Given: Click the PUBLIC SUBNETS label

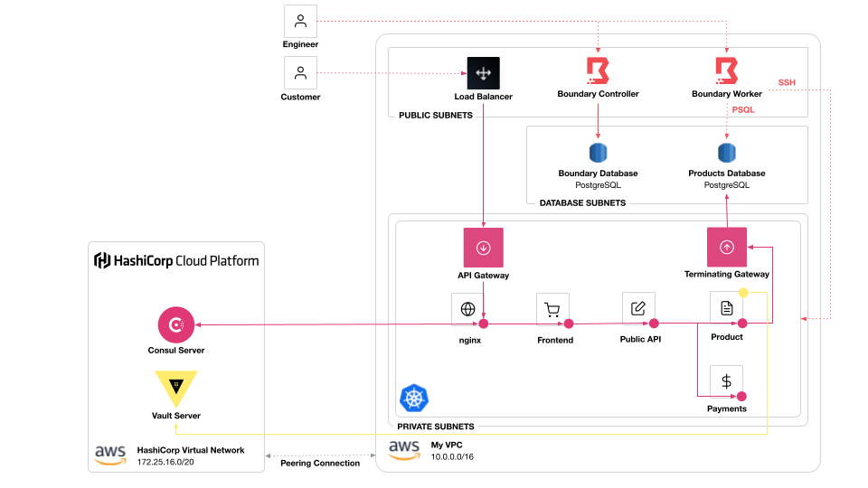Looking at the screenshot, I should (x=436, y=115).
